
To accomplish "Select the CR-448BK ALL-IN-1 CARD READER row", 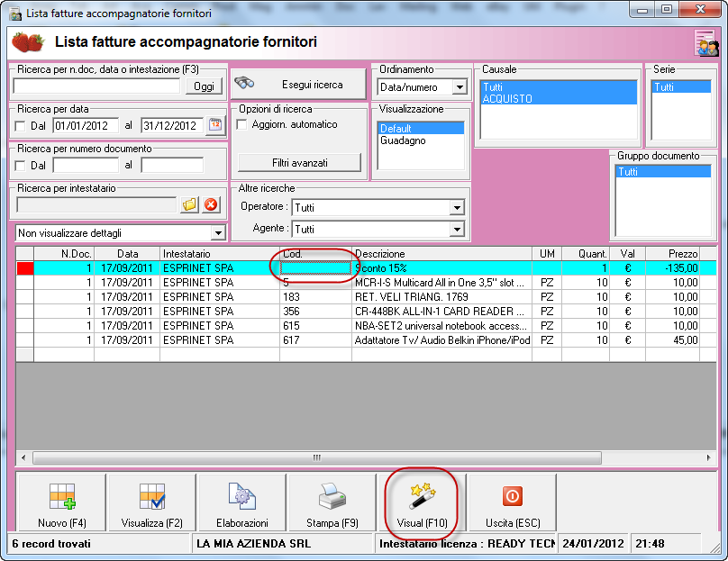I will pyautogui.click(x=366, y=312).
